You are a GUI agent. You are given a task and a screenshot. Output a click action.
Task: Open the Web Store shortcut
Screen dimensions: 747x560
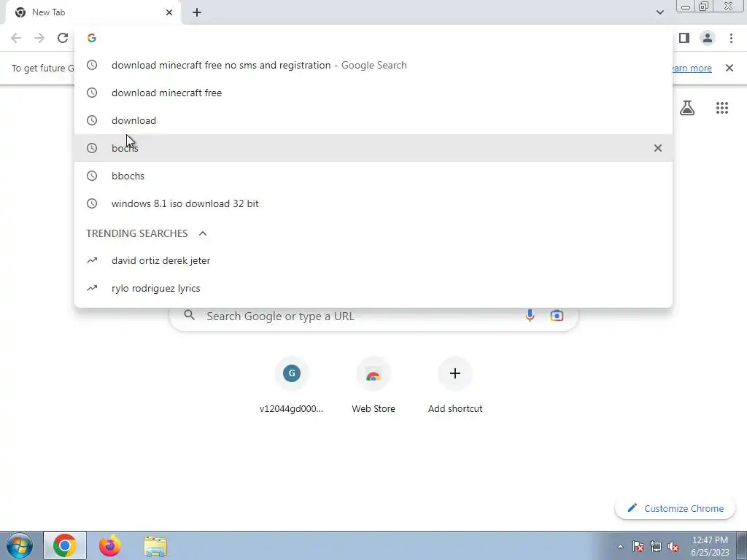point(373,386)
